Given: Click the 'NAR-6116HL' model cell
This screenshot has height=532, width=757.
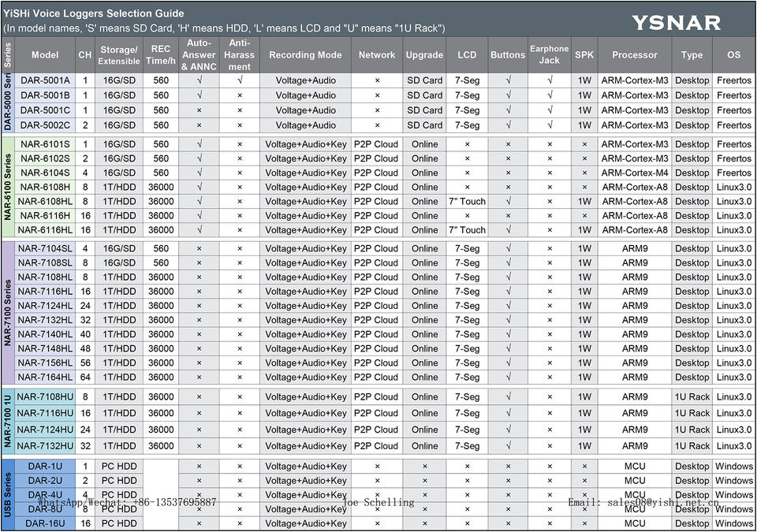Looking at the screenshot, I should [x=45, y=230].
